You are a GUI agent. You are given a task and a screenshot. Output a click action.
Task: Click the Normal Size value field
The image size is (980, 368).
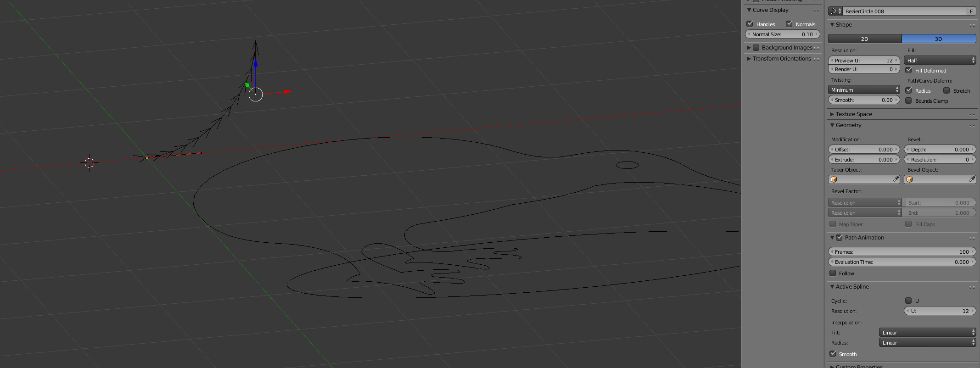pos(782,34)
